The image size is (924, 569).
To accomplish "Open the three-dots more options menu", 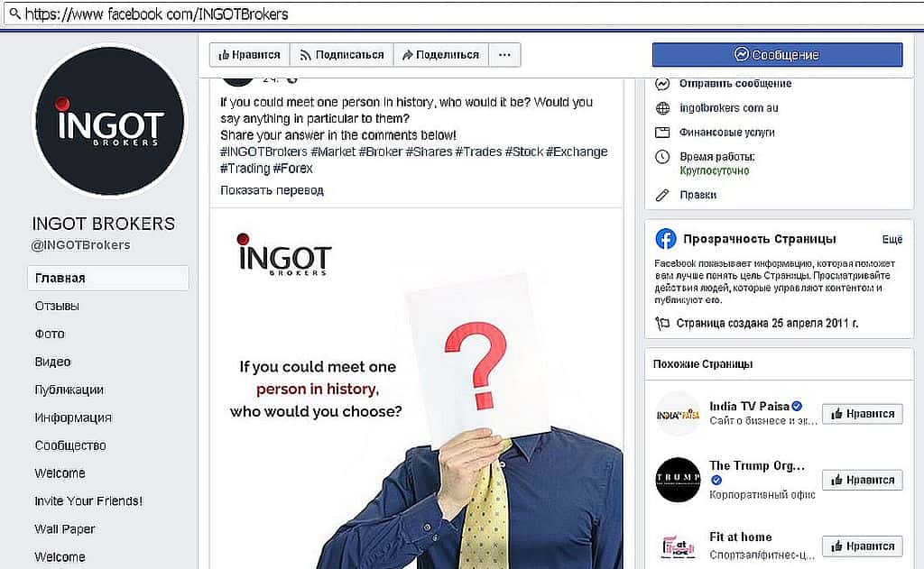I will (504, 55).
